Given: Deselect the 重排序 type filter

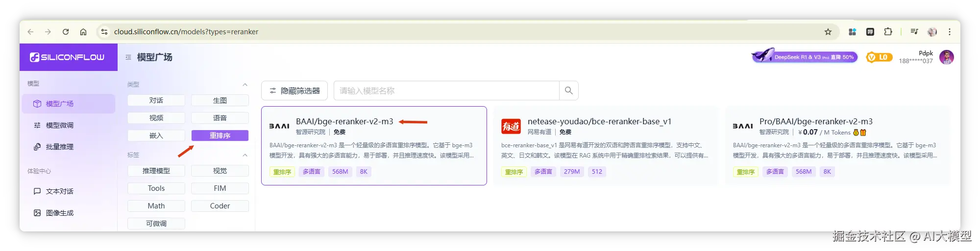Looking at the screenshot, I should [220, 136].
